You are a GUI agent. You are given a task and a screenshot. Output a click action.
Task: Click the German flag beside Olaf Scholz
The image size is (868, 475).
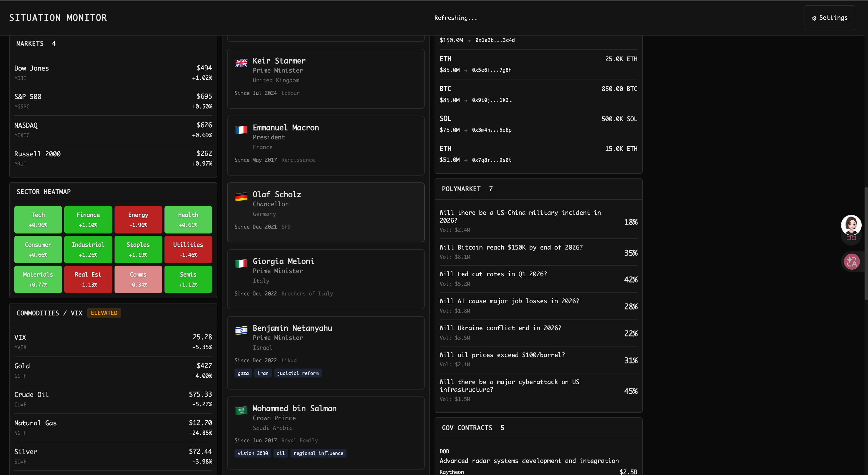coord(241,196)
